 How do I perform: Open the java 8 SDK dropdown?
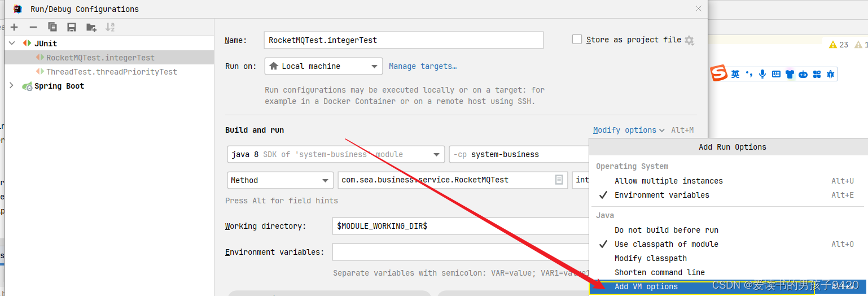(335, 154)
